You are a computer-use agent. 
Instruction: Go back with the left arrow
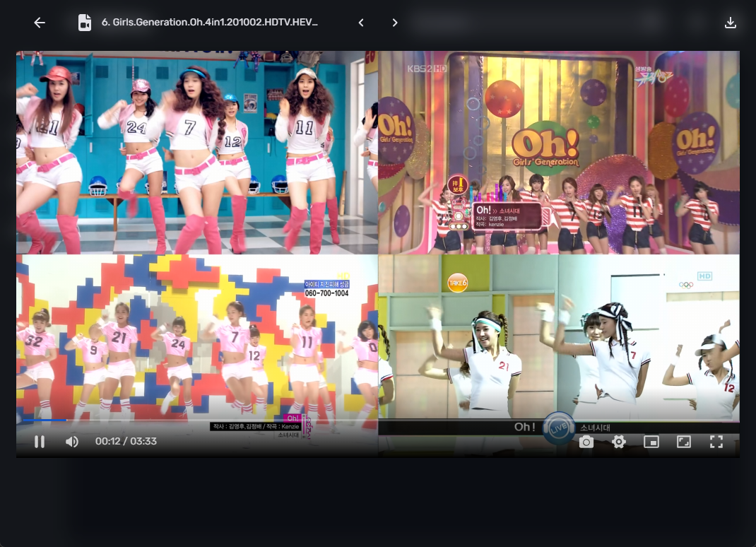point(40,22)
